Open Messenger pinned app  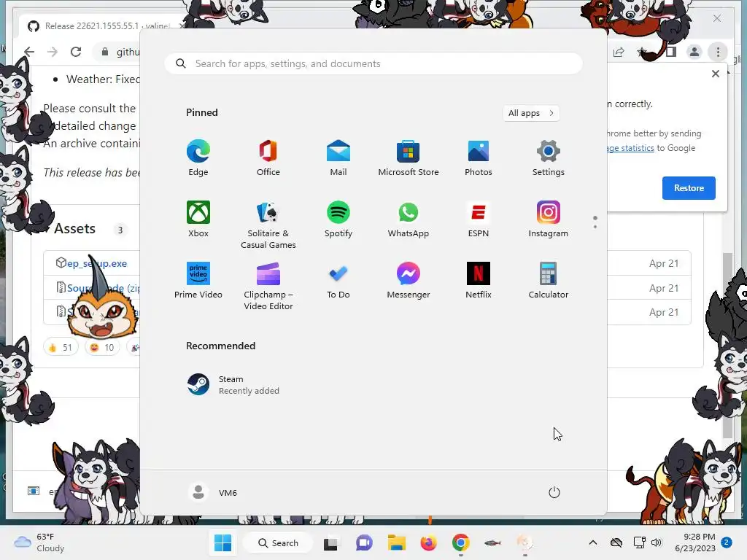tap(409, 281)
